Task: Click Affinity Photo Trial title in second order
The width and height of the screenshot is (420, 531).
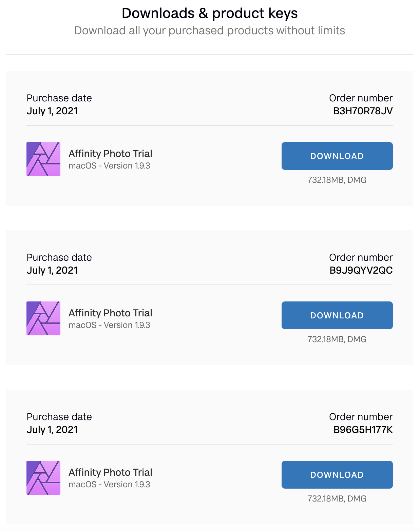Action: click(110, 313)
